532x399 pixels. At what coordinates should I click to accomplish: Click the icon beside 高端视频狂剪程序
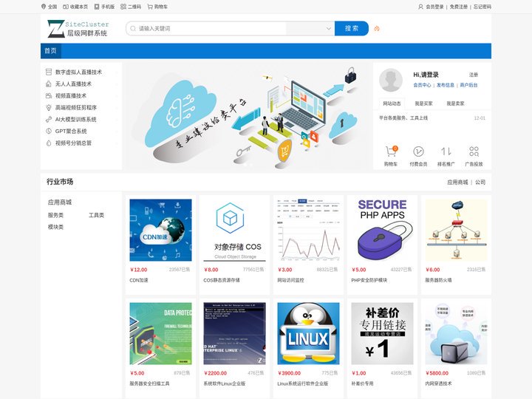pos(49,108)
